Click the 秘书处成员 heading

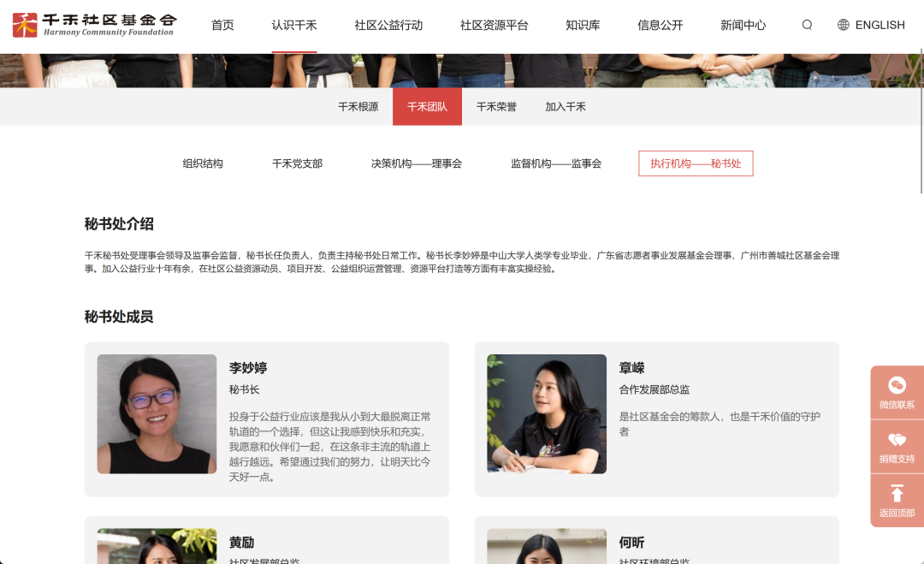click(x=119, y=317)
